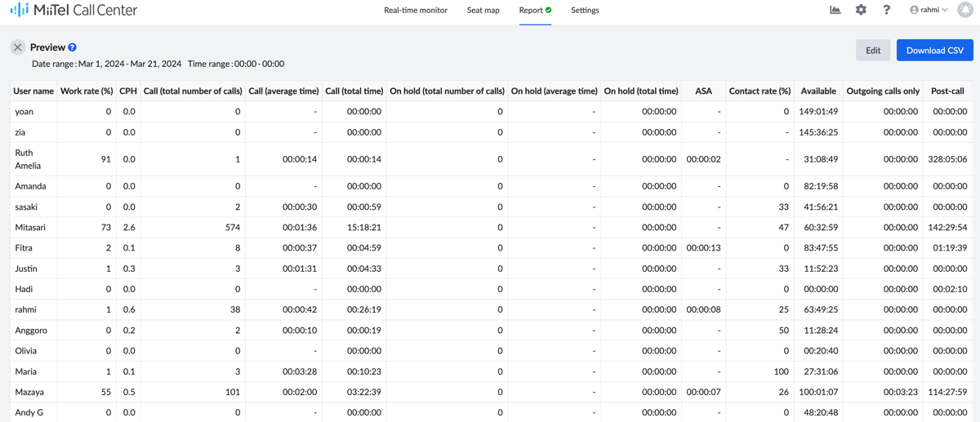
Task: Click the Available column header
Action: [x=818, y=91]
